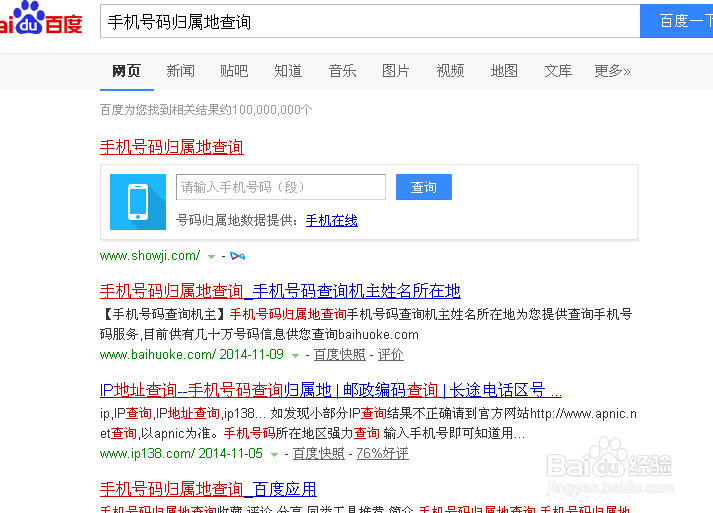Image resolution: width=713 pixels, height=513 pixels.
Task: Open the IP地址查询 ip138 result link
Action: point(331,390)
